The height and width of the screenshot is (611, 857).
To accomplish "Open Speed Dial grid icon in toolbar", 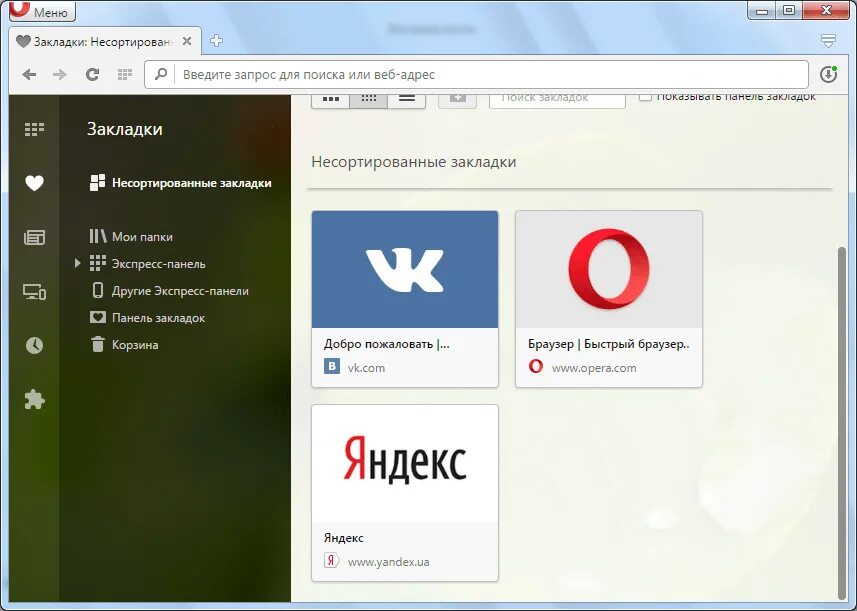I will click(125, 74).
